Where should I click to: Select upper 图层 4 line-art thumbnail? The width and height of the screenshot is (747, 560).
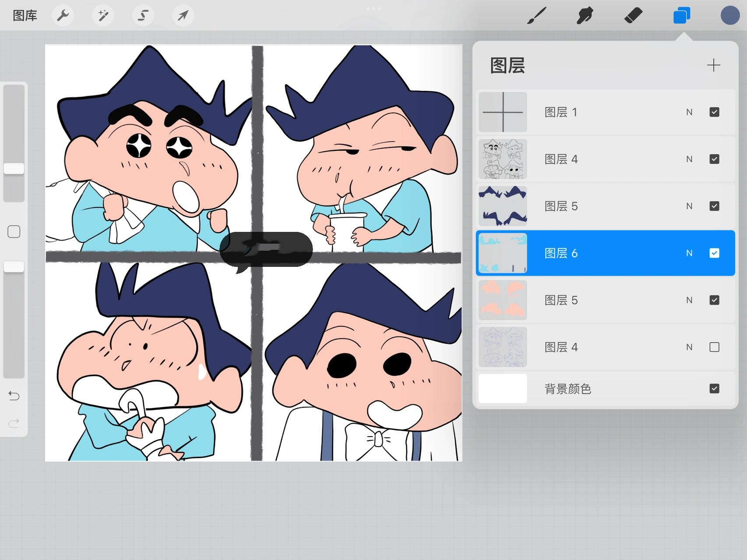click(x=503, y=159)
